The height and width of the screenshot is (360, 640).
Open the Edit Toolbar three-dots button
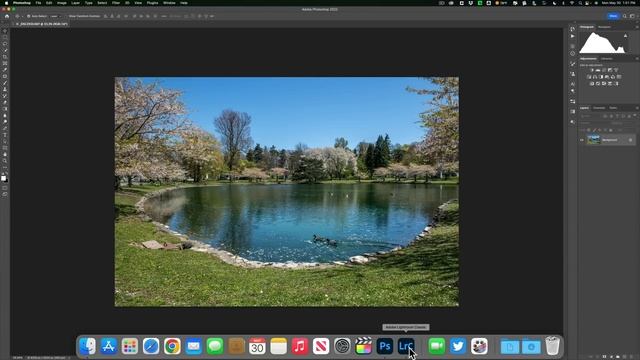[x=5, y=167]
